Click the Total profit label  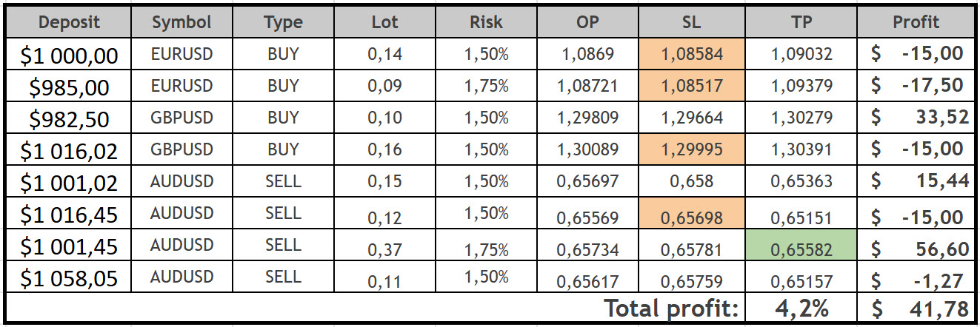671,308
